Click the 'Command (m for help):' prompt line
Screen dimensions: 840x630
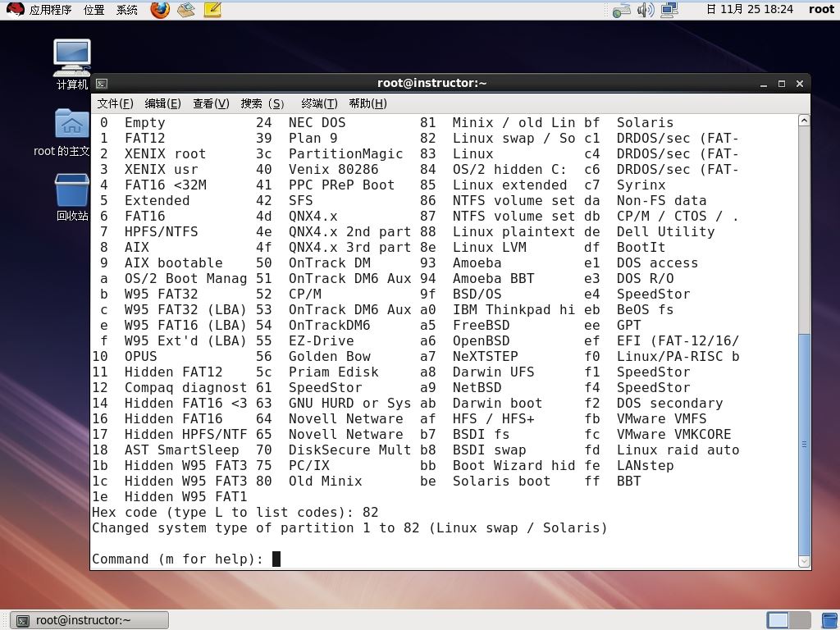click(177, 559)
